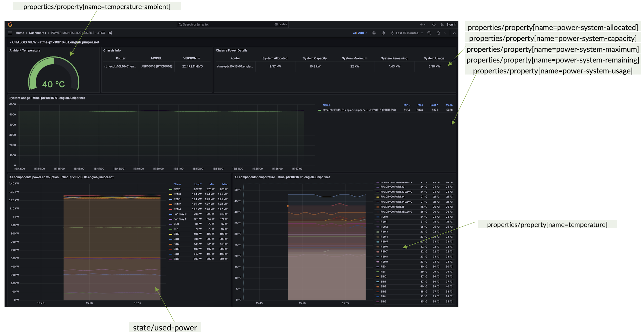Sort power consumption legend by Last column
This screenshot has height=335, width=644.
(197, 184)
